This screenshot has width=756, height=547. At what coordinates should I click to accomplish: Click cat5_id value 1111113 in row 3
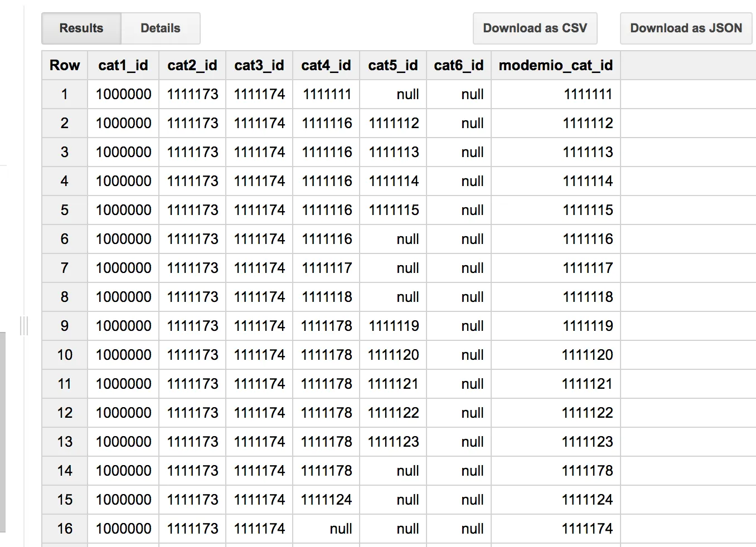[394, 152]
